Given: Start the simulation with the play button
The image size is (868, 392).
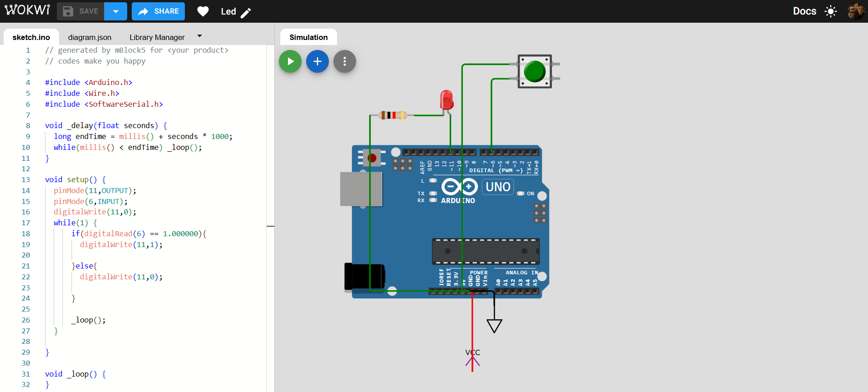Looking at the screenshot, I should (x=290, y=61).
